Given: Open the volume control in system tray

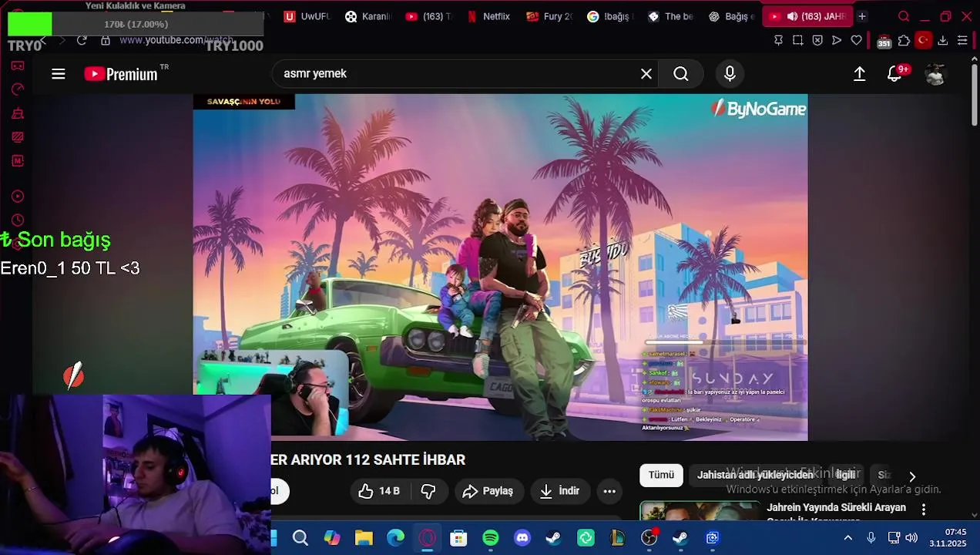Looking at the screenshot, I should click(x=911, y=538).
